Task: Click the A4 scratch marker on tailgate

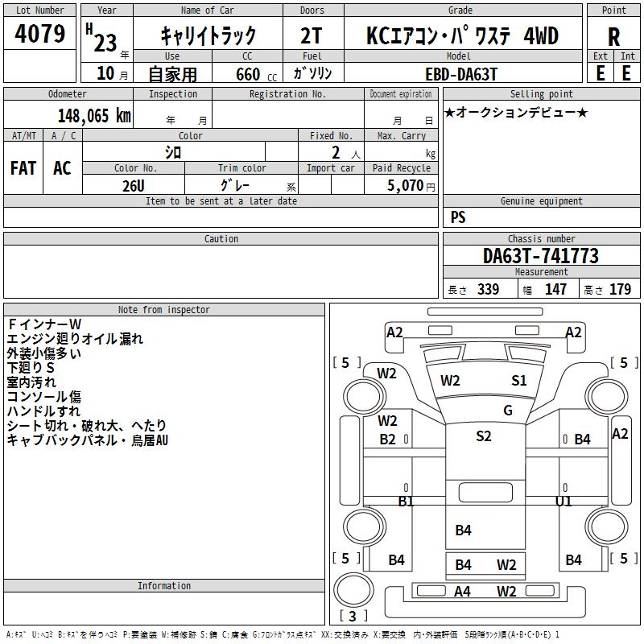Action: [x=462, y=592]
